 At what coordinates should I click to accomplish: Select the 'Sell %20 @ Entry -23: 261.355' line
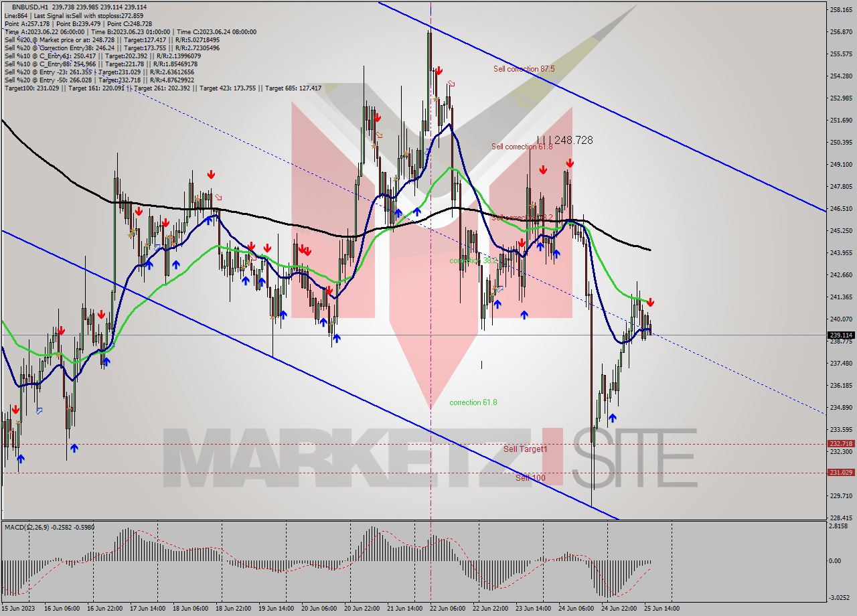tap(99, 72)
